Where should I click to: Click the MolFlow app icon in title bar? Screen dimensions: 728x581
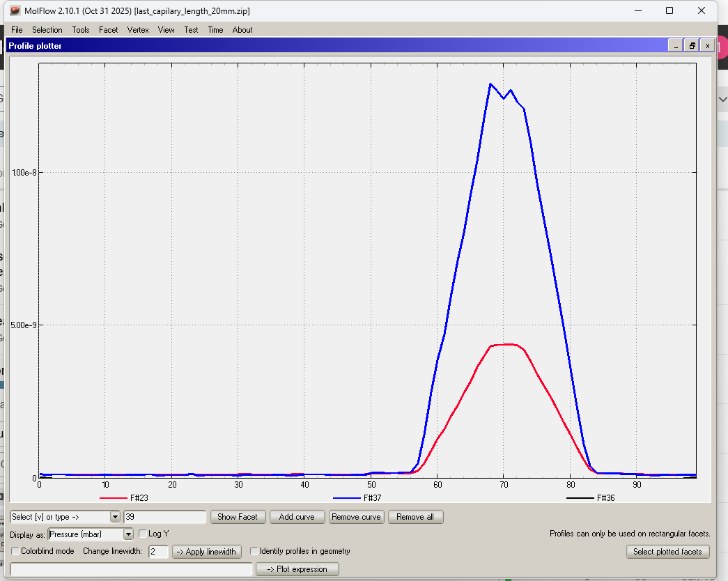tap(15, 11)
